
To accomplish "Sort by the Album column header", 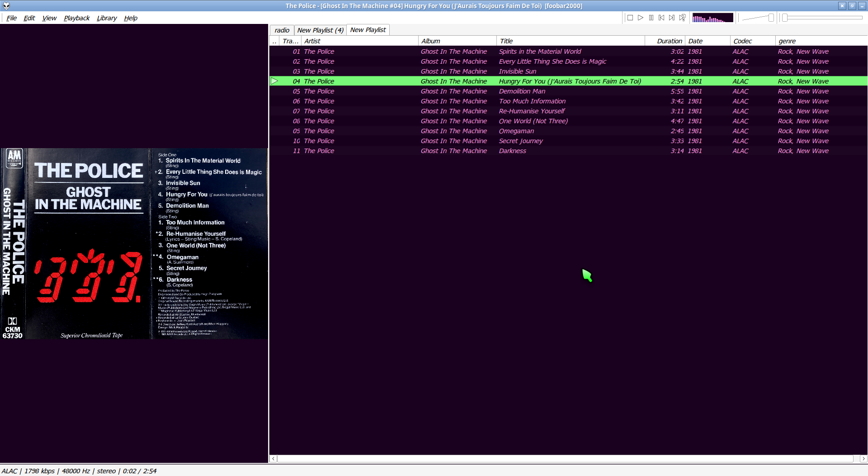I will click(457, 41).
